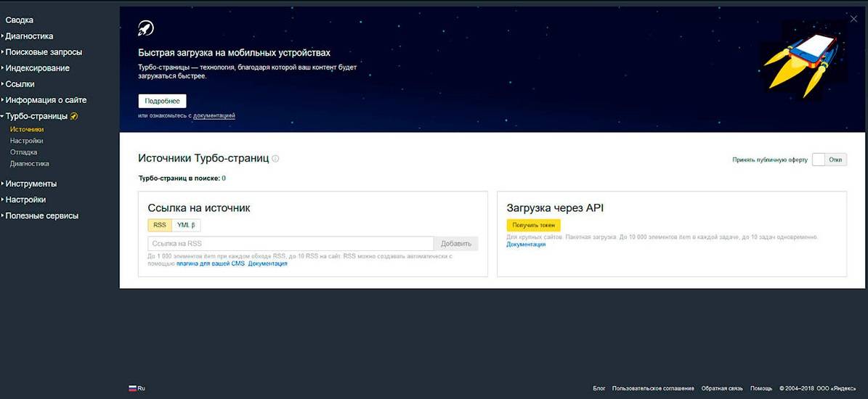This screenshot has width=868, height=399.
Task: Select the RSS source type
Action: coord(160,225)
